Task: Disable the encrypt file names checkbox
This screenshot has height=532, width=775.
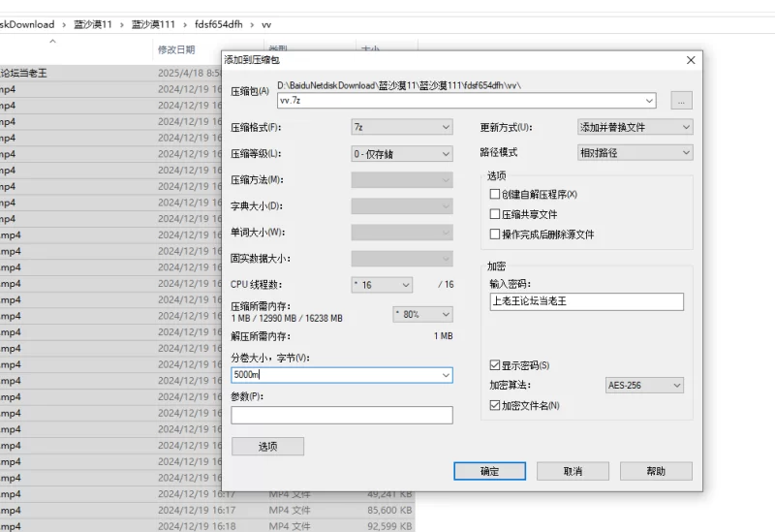Action: pyautogui.click(x=495, y=405)
